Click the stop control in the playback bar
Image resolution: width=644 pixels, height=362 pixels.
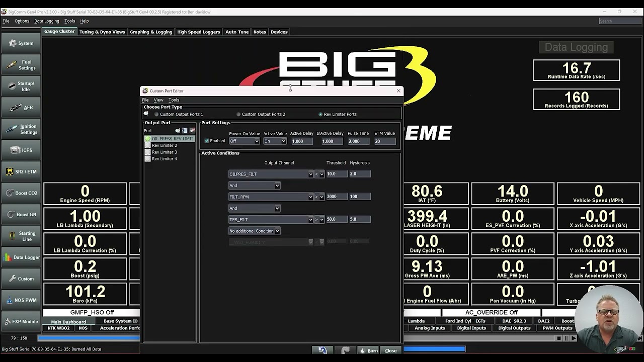coord(558,338)
